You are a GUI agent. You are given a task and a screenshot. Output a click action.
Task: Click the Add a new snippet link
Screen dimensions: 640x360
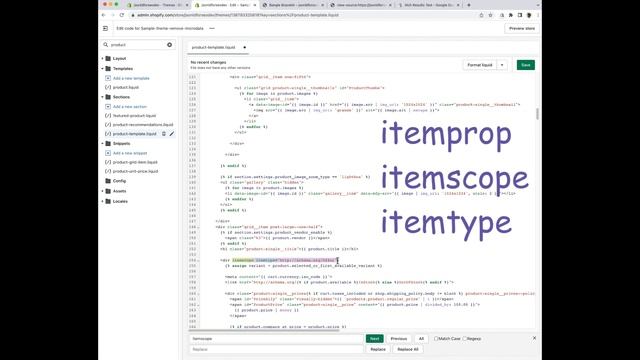tap(130, 153)
